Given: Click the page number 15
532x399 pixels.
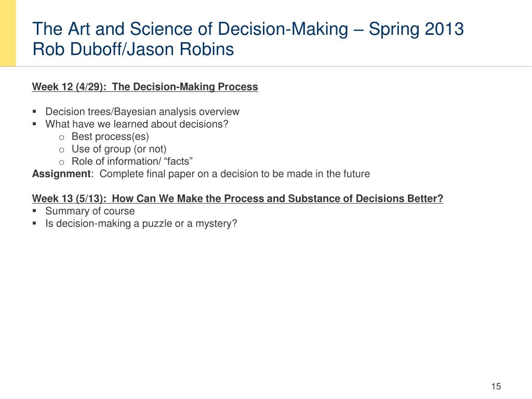Looking at the screenshot, I should pos(496,387).
